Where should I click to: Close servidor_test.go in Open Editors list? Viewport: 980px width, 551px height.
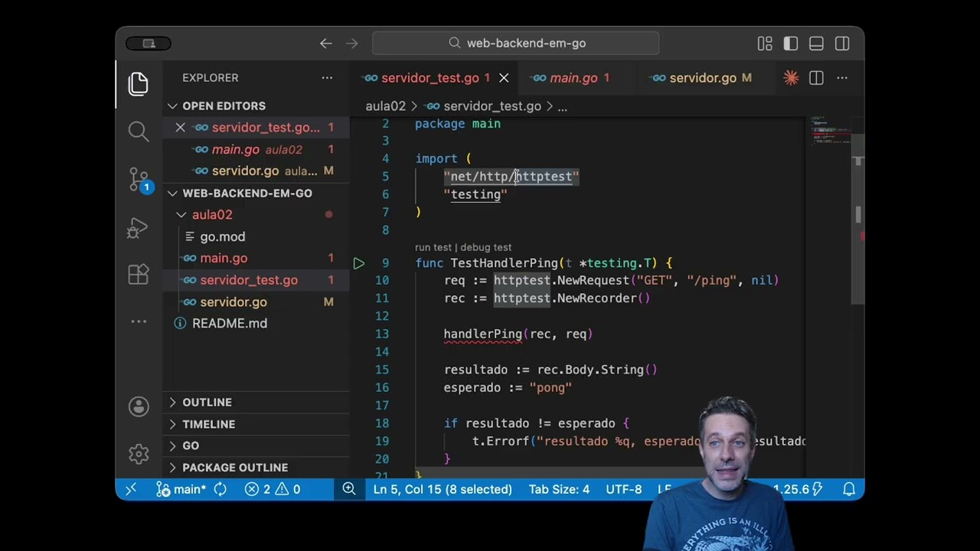181,128
